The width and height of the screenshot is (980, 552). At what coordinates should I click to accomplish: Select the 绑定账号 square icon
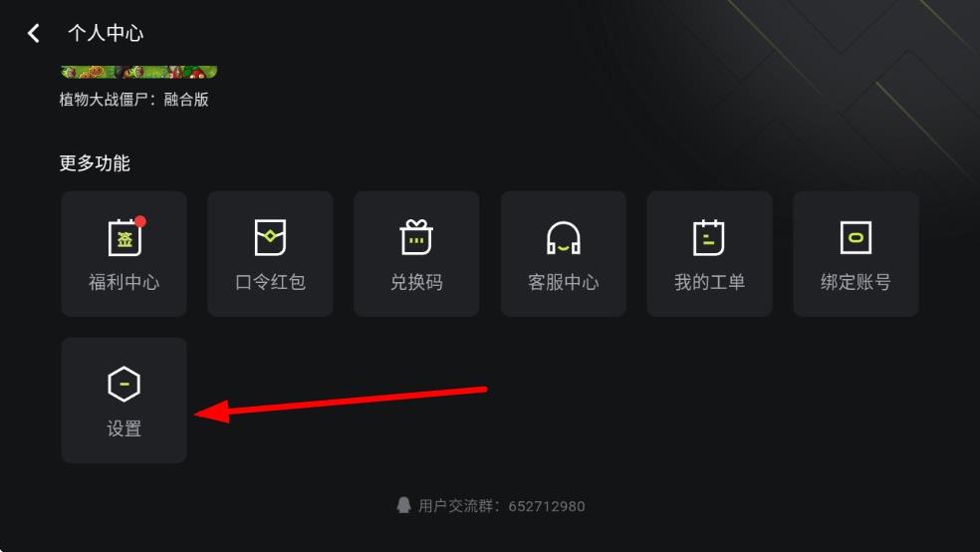(856, 237)
